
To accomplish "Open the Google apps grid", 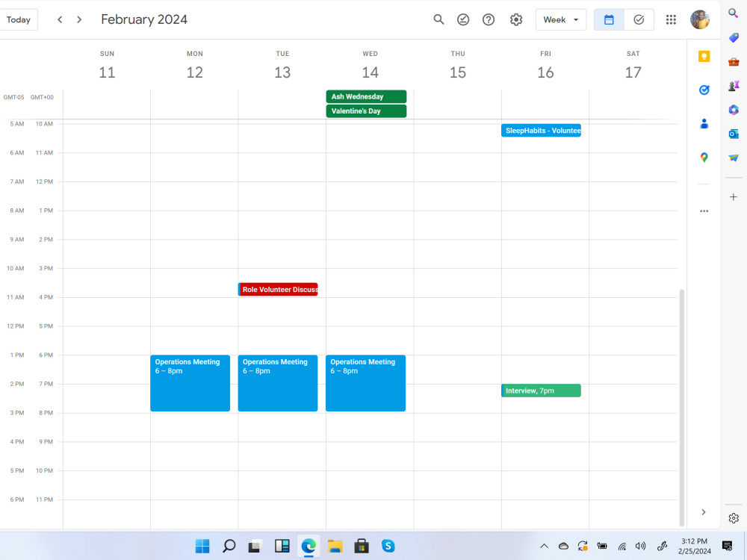I will (x=671, y=19).
